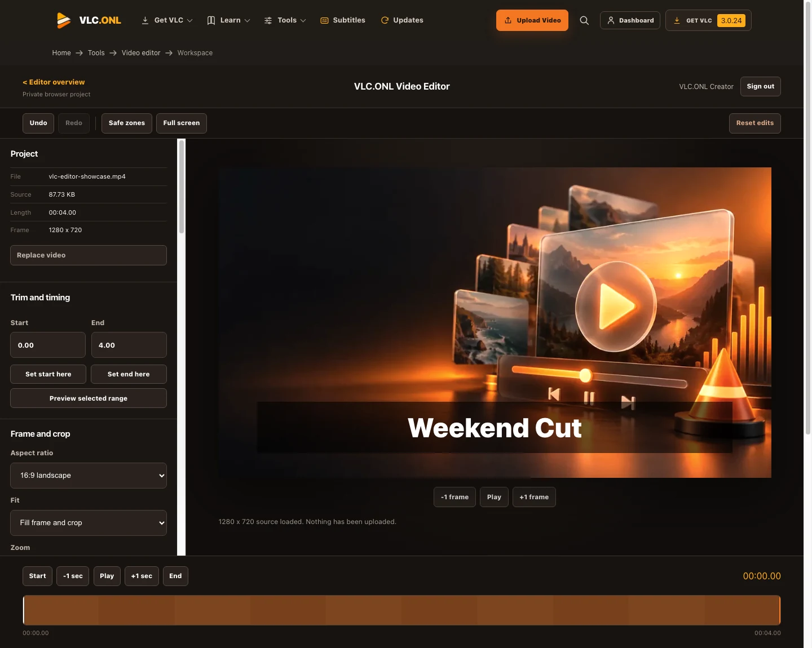Screen dimensions: 812x648
Task: Expand the Tools chevron arrow
Action: [x=303, y=20]
